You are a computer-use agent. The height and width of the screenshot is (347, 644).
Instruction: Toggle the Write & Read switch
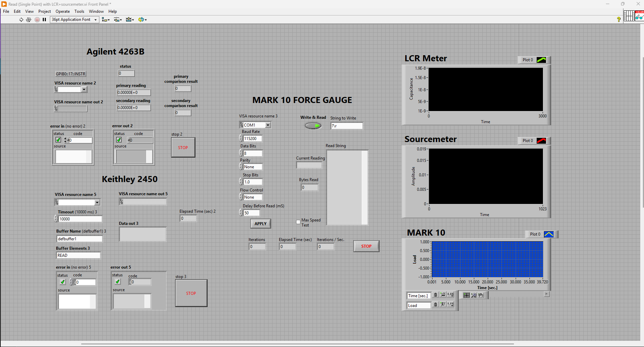[x=313, y=126]
